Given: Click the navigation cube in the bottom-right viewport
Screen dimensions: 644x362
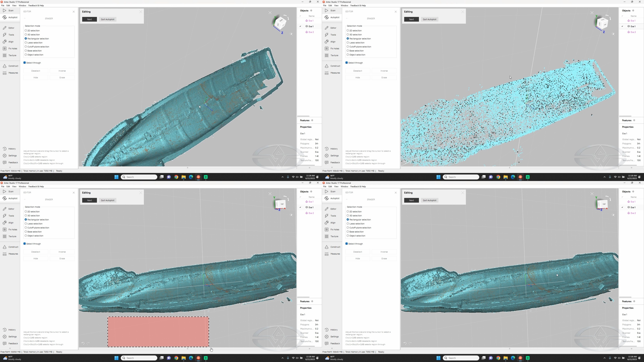Looking at the screenshot, I should coord(602,204).
